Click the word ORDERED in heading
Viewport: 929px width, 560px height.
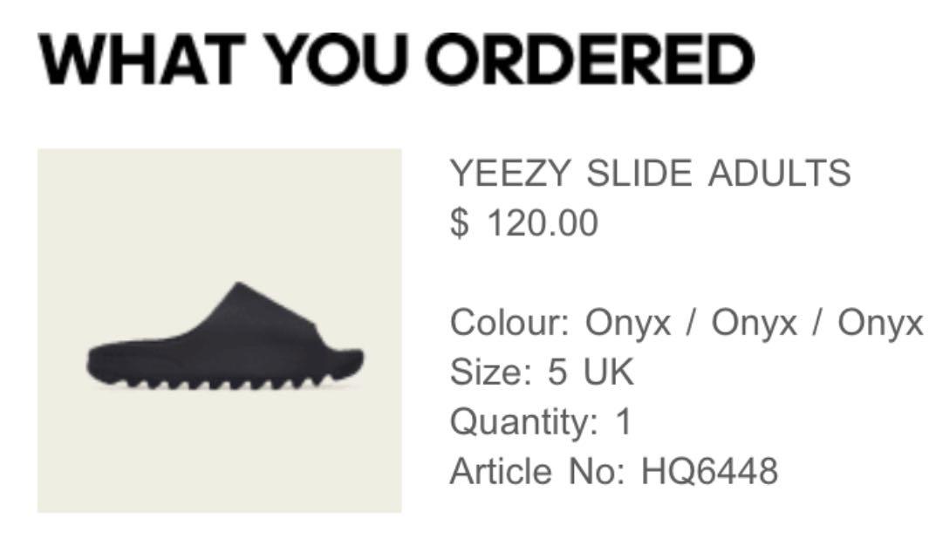590,59
